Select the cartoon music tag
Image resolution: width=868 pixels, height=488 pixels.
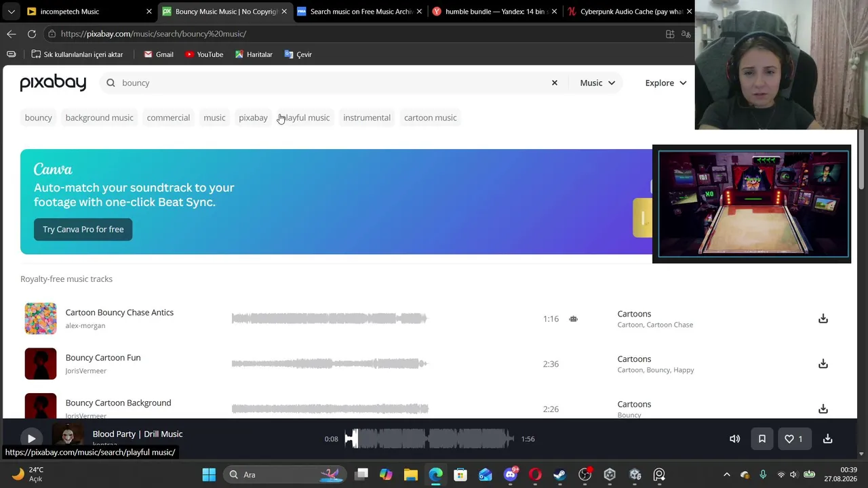pos(431,118)
